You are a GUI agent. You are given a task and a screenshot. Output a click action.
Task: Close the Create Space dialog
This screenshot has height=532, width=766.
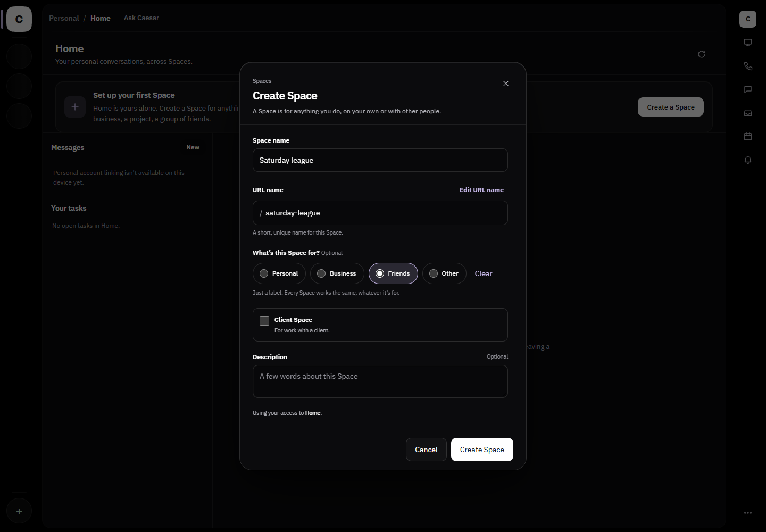click(506, 84)
